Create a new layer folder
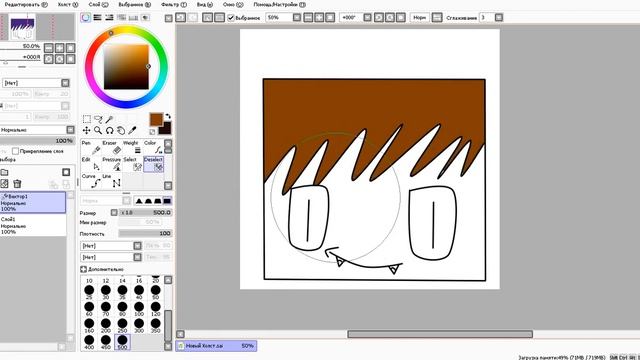640x360 pixels. pos(4,172)
